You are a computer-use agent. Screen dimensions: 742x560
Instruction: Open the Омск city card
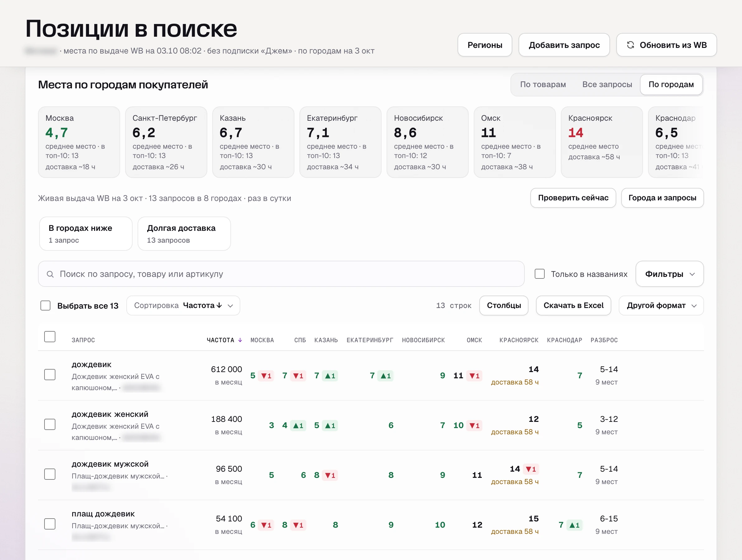click(x=514, y=142)
